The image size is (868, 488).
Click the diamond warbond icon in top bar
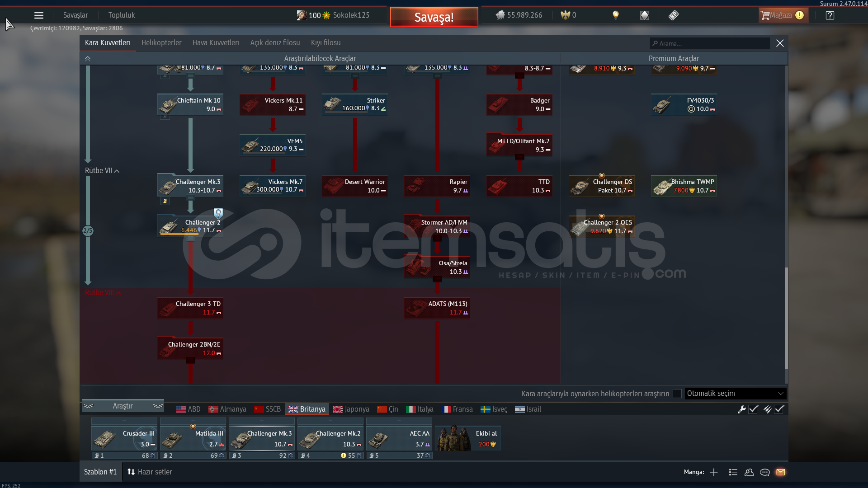645,15
